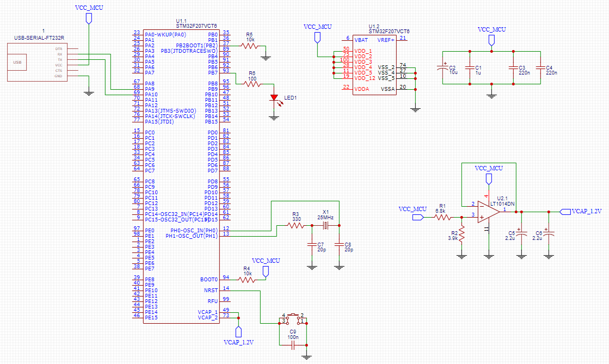This screenshot has height=364, width=609.
Task: Select capacitor C8 20p symbol
Action: 339,245
